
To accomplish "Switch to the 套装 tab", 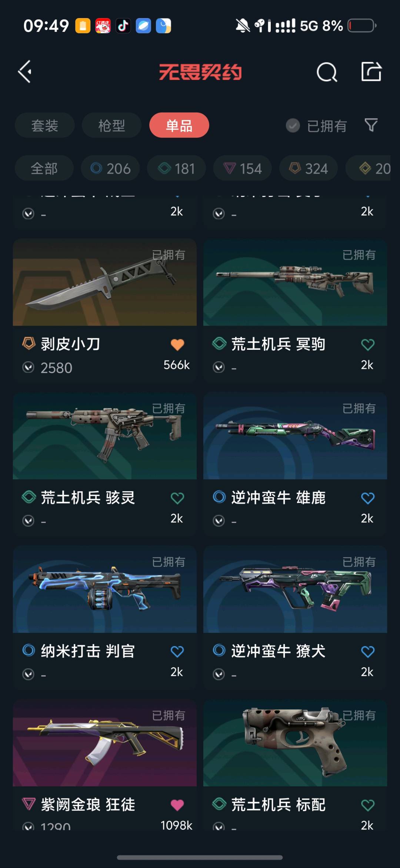I will coord(45,125).
